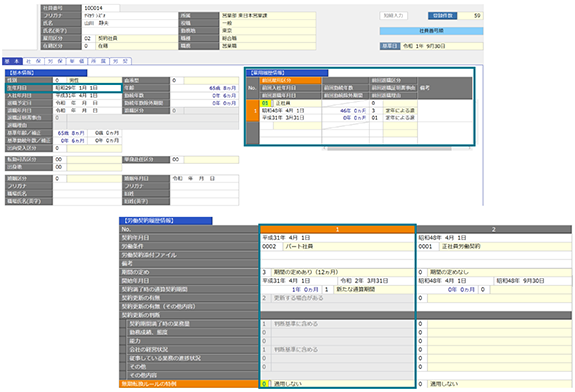Viewport: 575px width, 392px height.
Task: Click previous hire date 昭和48年 4月 1日 in history grid
Action: 291,110
